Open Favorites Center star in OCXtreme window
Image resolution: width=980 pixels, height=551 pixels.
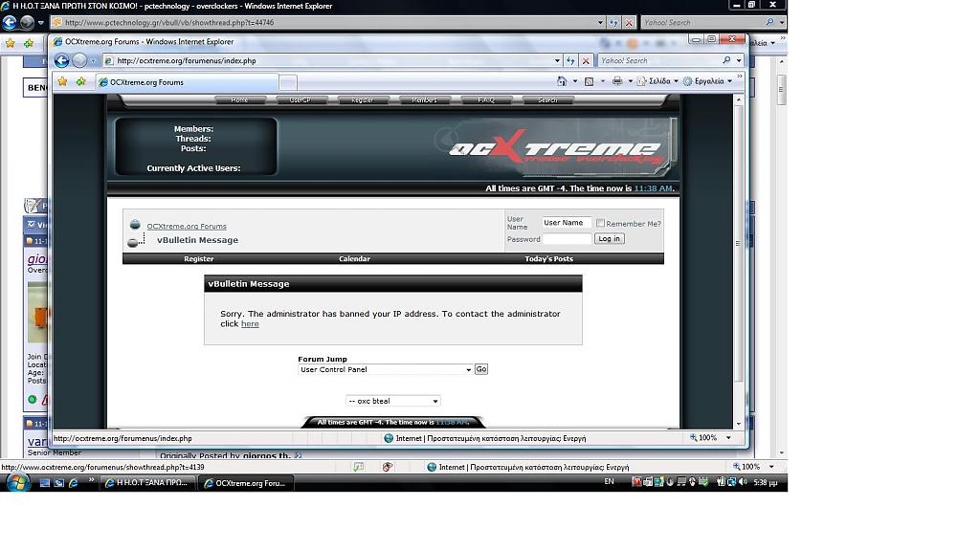pos(62,82)
